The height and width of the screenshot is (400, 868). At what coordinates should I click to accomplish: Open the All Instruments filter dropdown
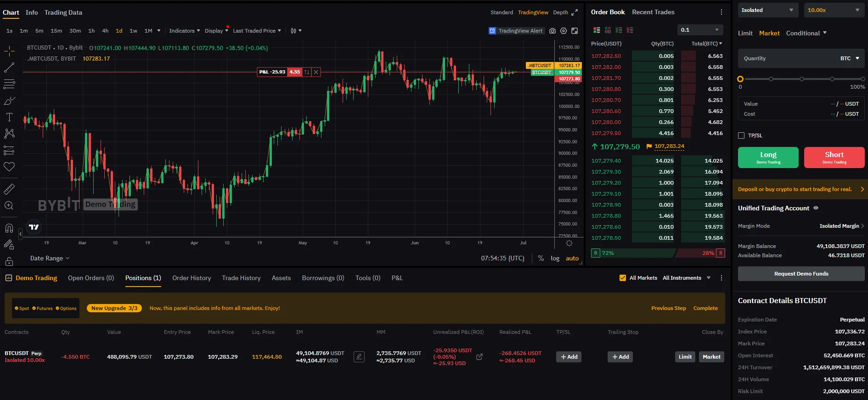pos(687,278)
